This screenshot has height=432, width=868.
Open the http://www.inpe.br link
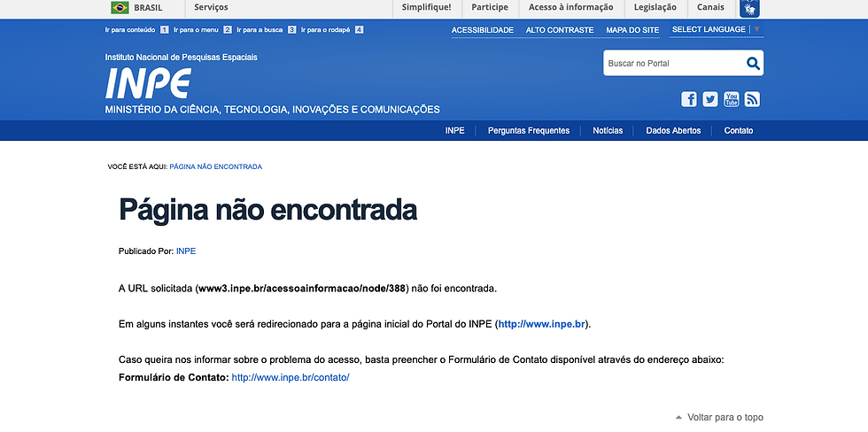tap(542, 325)
